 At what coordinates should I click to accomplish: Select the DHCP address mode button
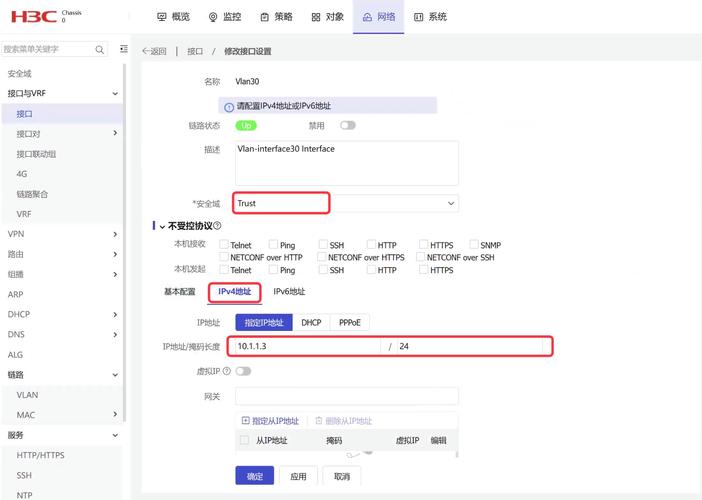pos(311,323)
